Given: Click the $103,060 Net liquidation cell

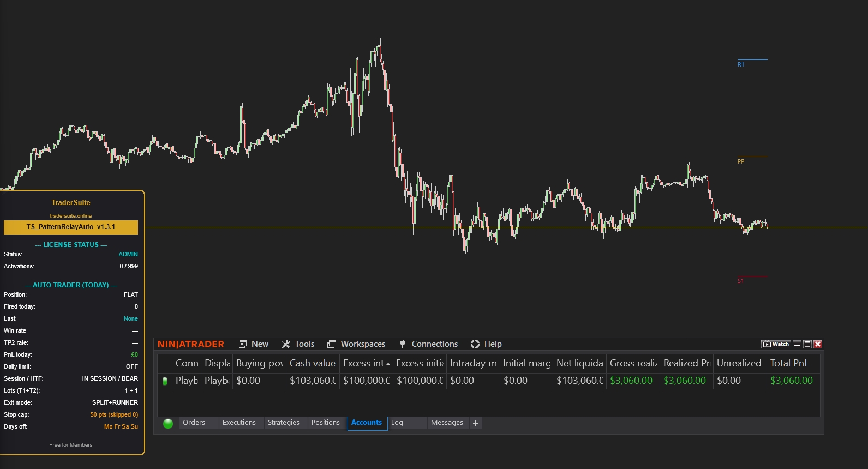Looking at the screenshot, I should pyautogui.click(x=580, y=381).
